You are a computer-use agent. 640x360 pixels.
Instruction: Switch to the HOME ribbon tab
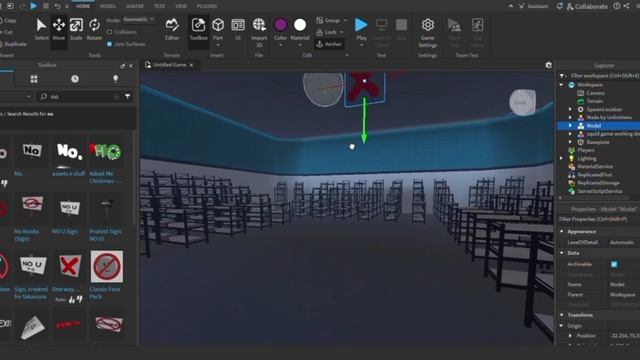pos(83,6)
